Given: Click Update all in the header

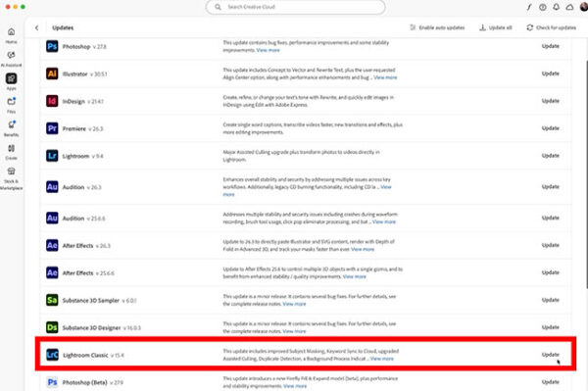Looking at the screenshot, I should [x=495, y=27].
